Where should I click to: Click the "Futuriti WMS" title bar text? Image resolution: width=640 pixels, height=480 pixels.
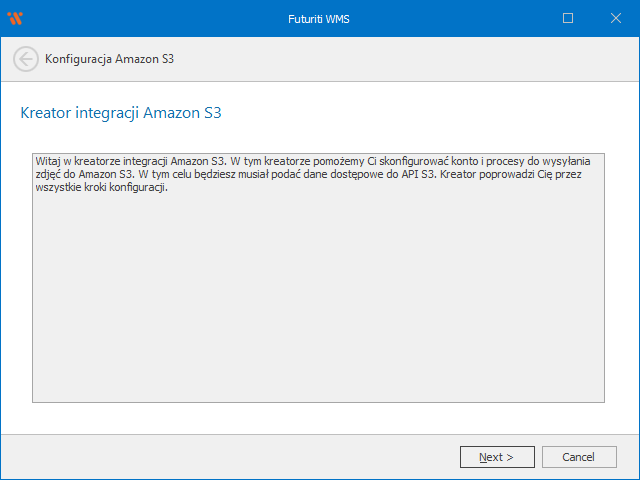320,18
